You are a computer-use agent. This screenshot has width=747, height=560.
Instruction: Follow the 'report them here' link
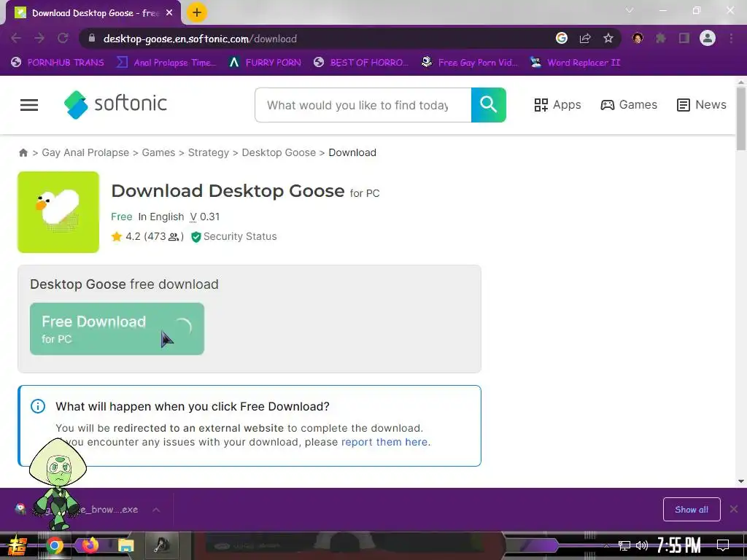pyautogui.click(x=384, y=442)
